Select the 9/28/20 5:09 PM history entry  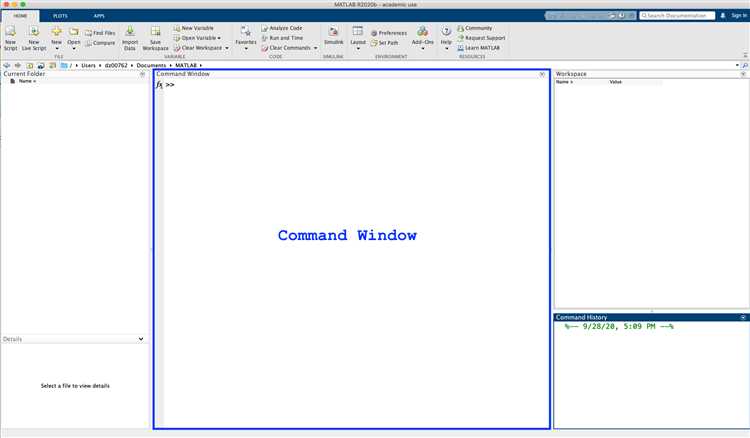619,327
